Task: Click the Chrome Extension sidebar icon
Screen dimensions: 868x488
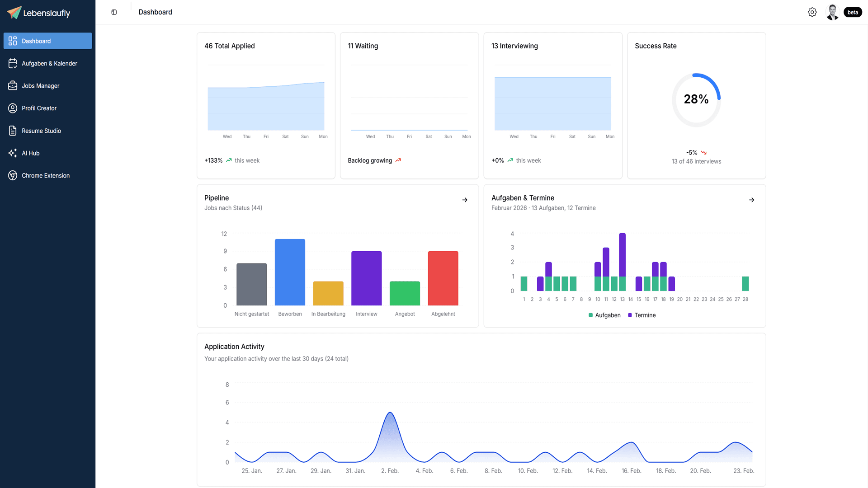Action: [x=12, y=175]
